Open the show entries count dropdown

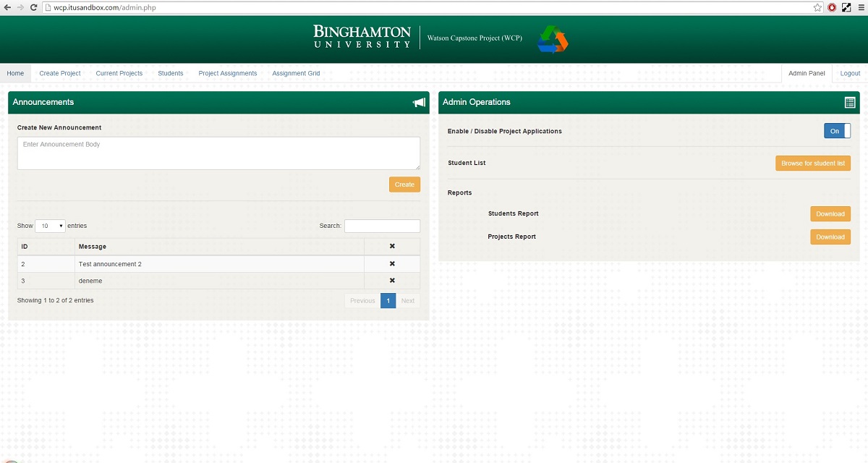[50, 226]
